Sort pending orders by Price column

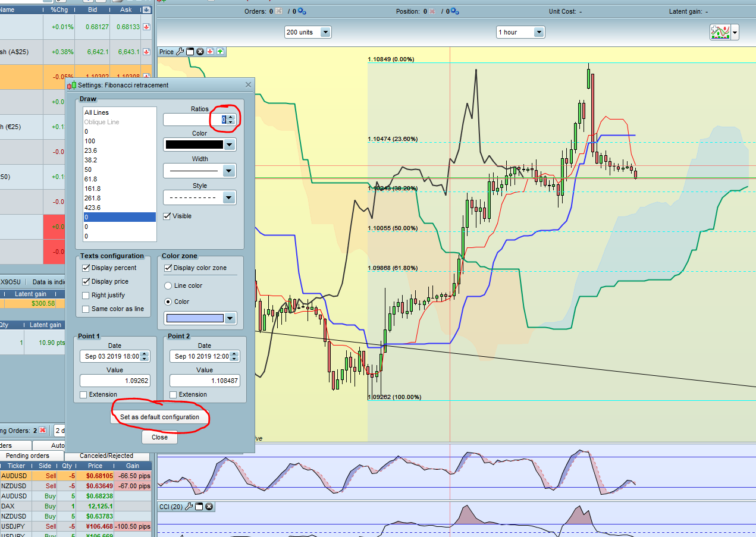95,466
